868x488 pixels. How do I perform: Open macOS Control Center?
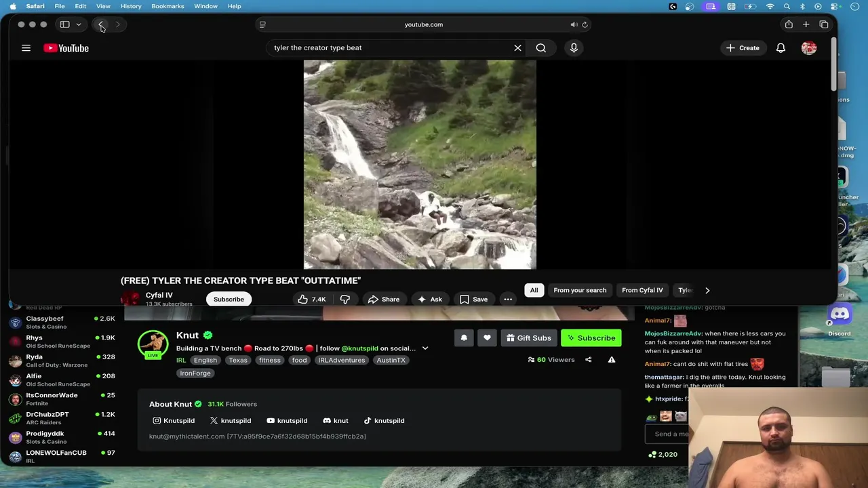835,6
